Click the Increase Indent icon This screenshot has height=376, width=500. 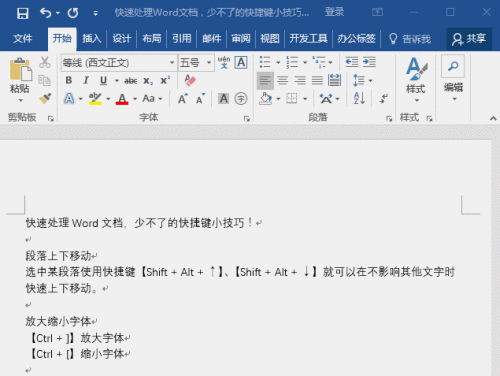click(x=369, y=62)
